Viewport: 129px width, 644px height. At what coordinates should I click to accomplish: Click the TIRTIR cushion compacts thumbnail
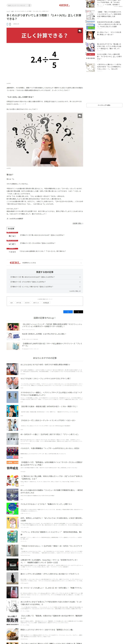pos(13,327)
